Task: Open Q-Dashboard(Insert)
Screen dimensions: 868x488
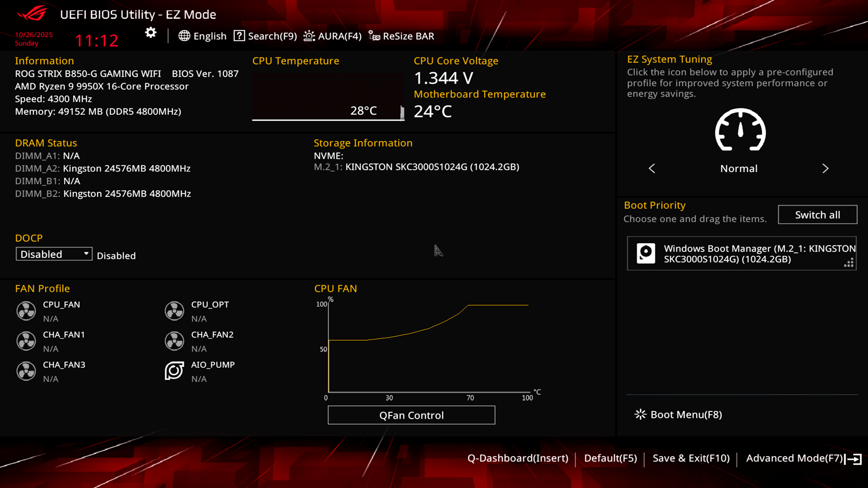Action: coord(518,458)
